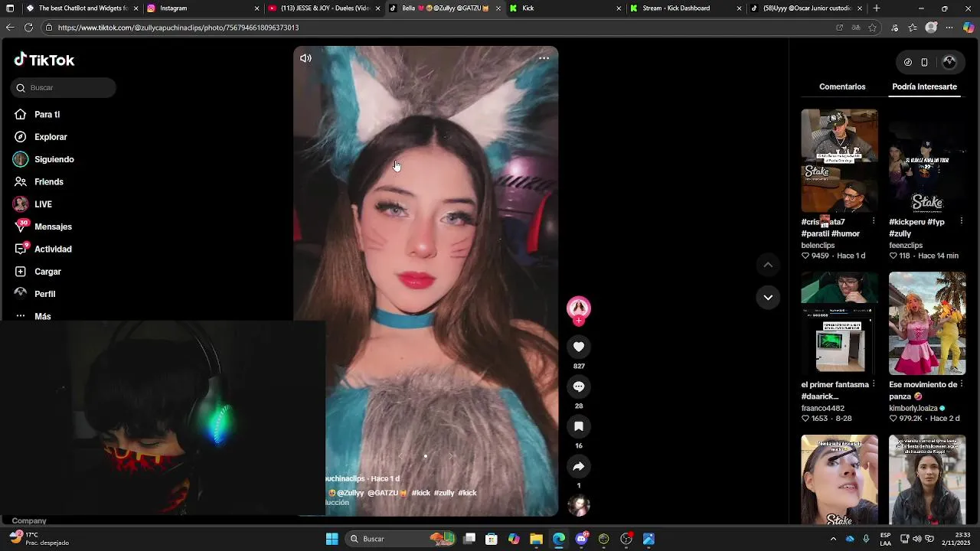Mute the video with the speaker icon
Viewport: 980px width, 551px height.
[x=305, y=58]
